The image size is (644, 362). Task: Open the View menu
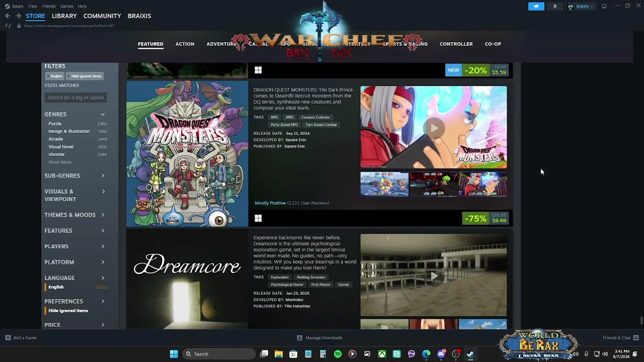pos(33,6)
